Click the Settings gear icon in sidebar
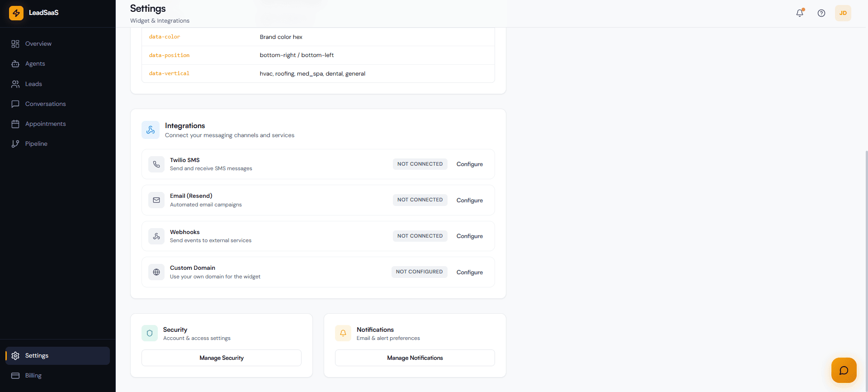 tap(15, 356)
